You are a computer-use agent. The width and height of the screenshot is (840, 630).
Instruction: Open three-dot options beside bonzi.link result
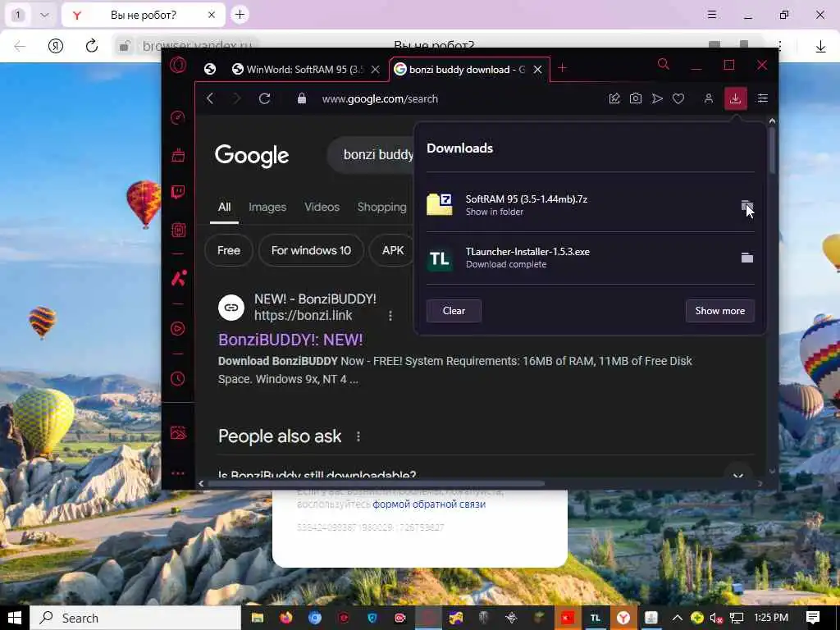[x=390, y=316]
